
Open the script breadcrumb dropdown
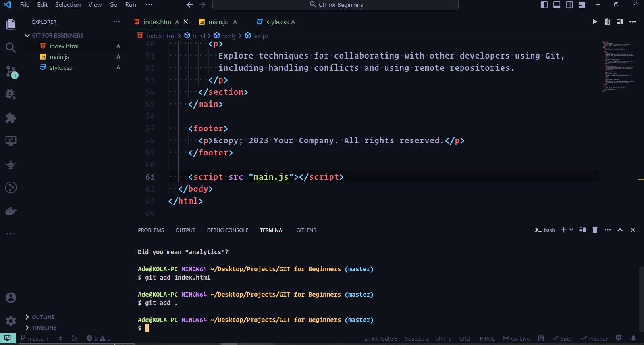click(256, 36)
